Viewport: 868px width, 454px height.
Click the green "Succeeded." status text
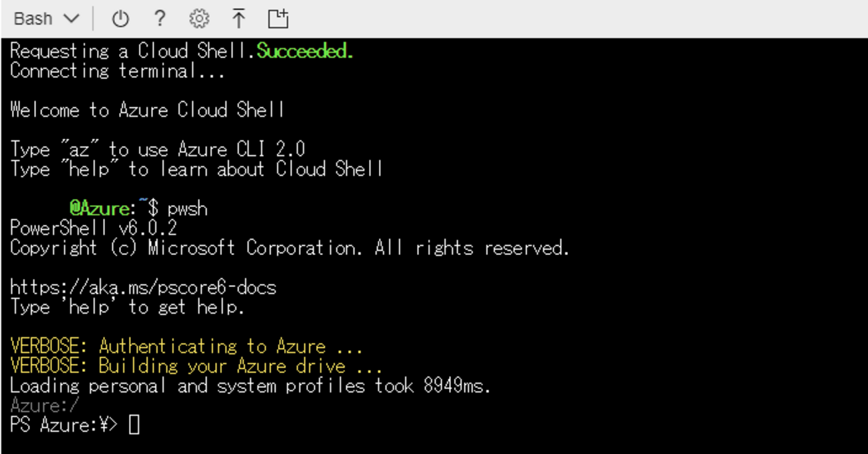[x=305, y=51]
